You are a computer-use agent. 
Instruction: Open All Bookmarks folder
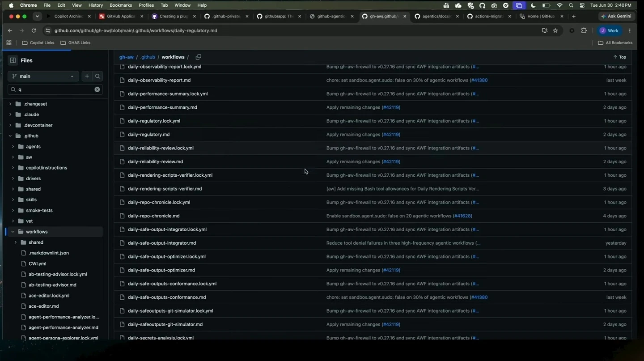[615, 42]
